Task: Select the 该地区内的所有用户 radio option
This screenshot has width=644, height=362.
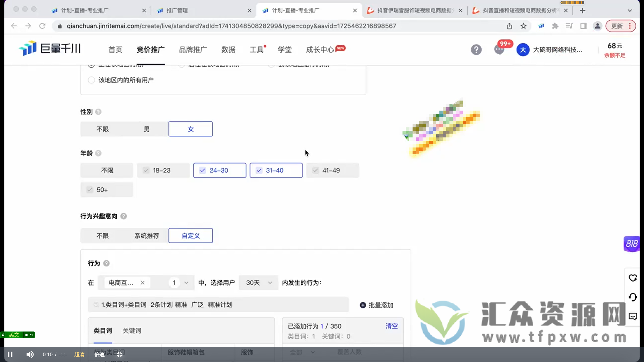Action: [x=91, y=80]
